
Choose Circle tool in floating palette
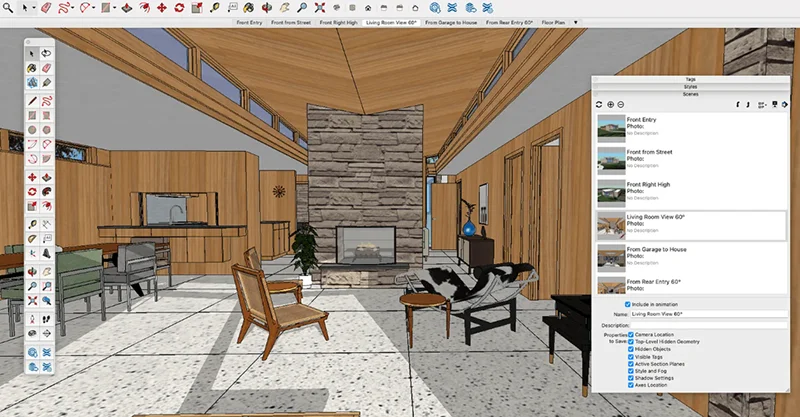32,130
